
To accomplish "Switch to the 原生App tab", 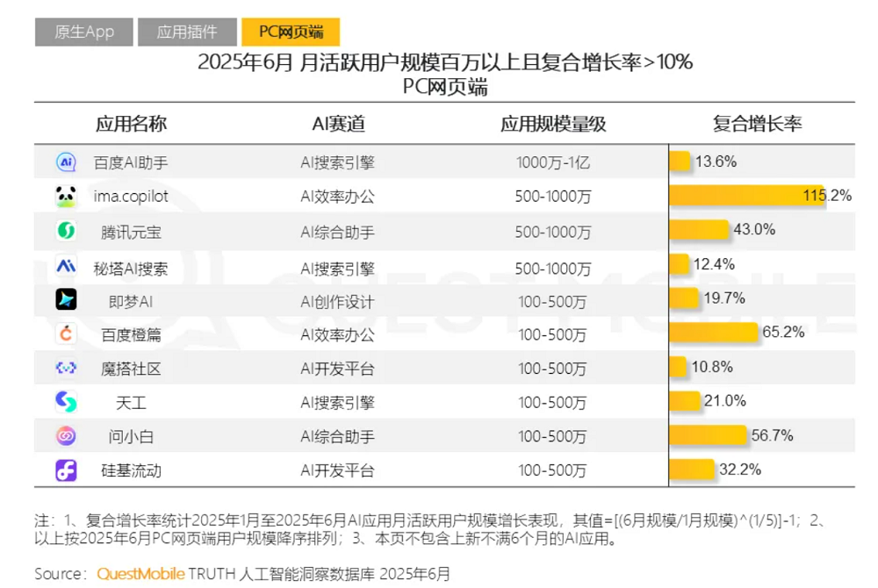I will tap(84, 32).
